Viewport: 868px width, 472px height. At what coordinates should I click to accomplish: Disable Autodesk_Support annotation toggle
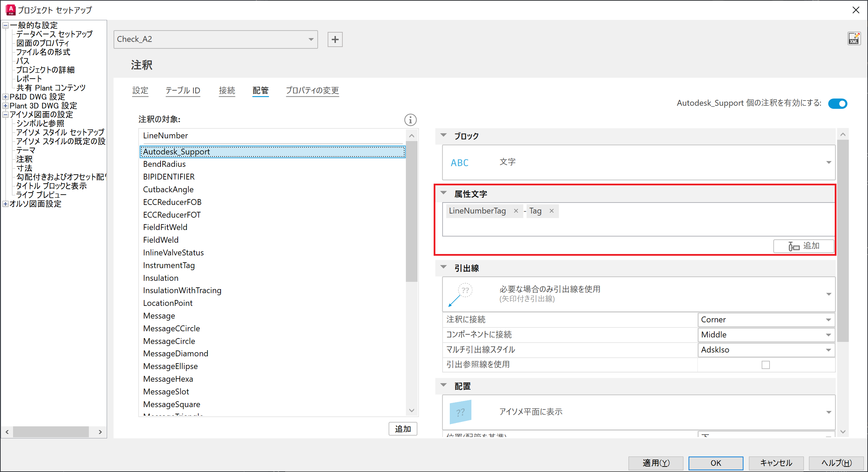tap(838, 103)
